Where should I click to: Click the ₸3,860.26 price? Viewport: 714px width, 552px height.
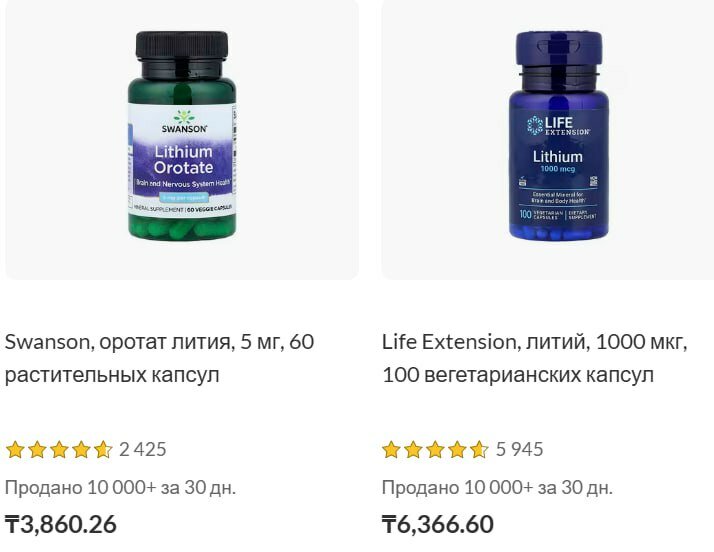[x=61, y=524]
